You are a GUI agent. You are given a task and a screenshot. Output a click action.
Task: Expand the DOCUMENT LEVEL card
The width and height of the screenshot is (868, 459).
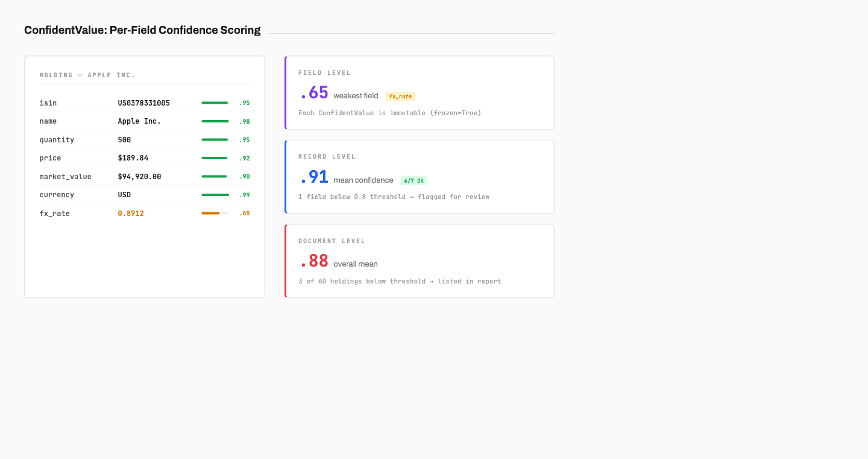[419, 261]
